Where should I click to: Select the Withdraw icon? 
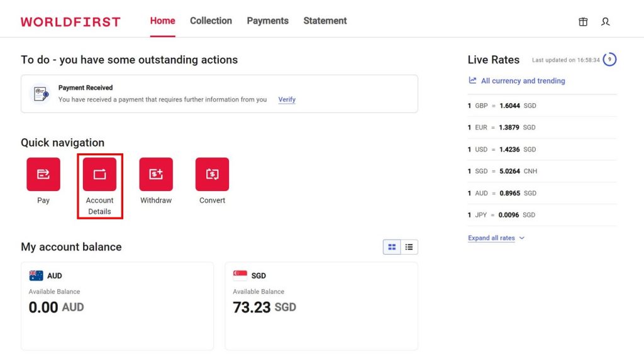[x=156, y=174]
